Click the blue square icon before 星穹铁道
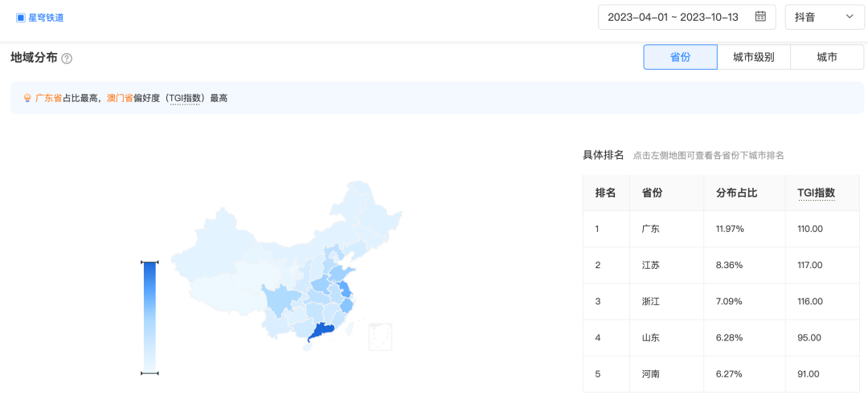This screenshot has height=403, width=868. (20, 18)
